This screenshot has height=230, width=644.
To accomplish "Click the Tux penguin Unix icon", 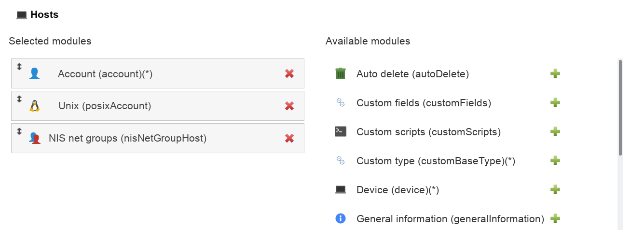I will point(34,106).
